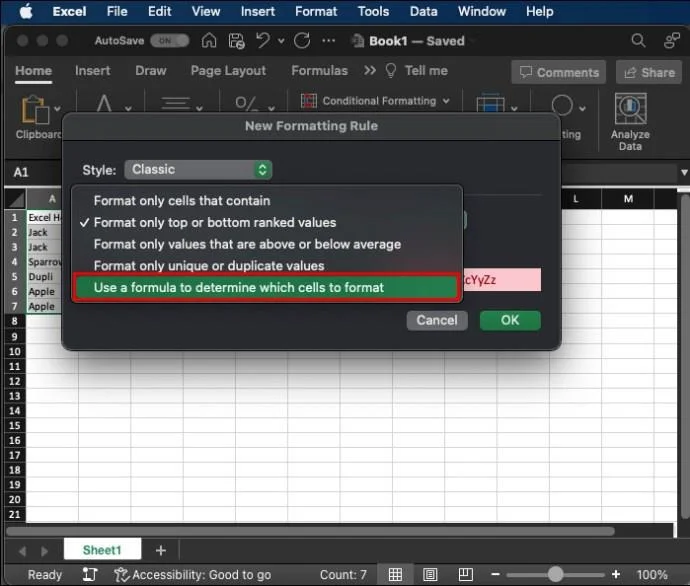Toggle the AutoSave switch
Image resolution: width=690 pixels, height=586 pixels.
point(171,41)
